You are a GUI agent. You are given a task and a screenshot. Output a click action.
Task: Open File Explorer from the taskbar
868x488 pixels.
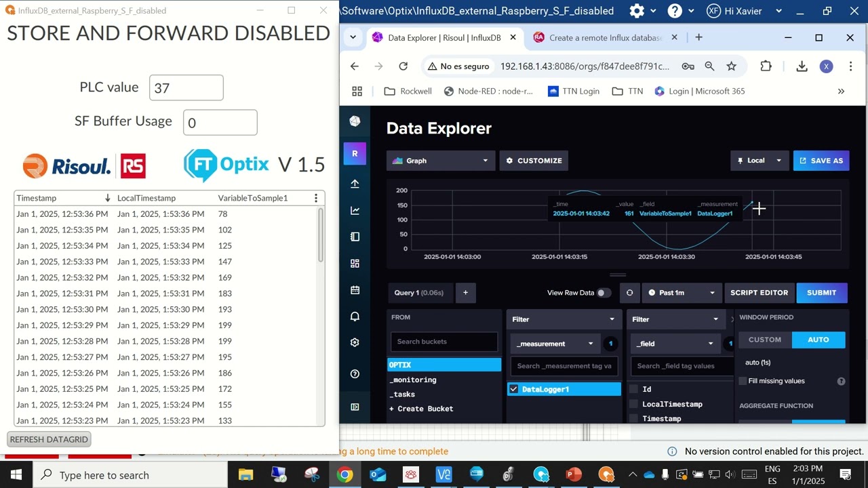tap(245, 474)
